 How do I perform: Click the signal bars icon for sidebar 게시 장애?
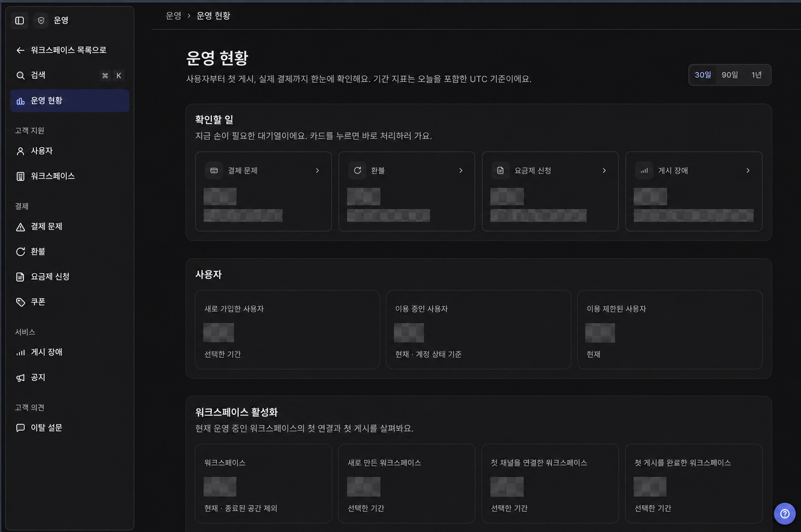pos(20,352)
